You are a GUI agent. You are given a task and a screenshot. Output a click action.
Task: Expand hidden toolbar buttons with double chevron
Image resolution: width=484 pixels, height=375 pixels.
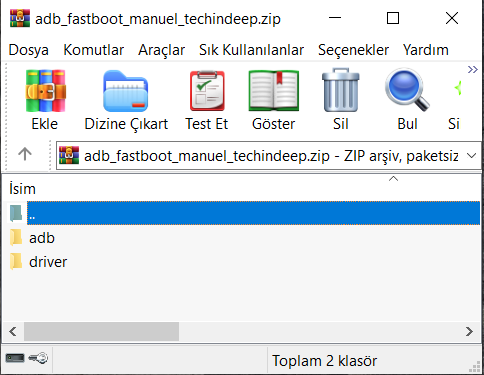pyautogui.click(x=473, y=70)
